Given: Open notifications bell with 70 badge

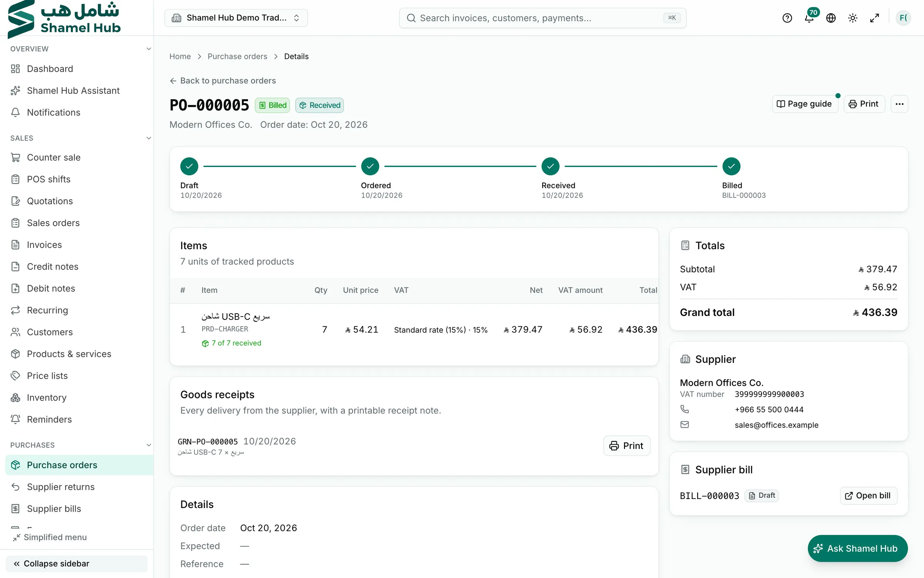Looking at the screenshot, I should pyautogui.click(x=809, y=17).
